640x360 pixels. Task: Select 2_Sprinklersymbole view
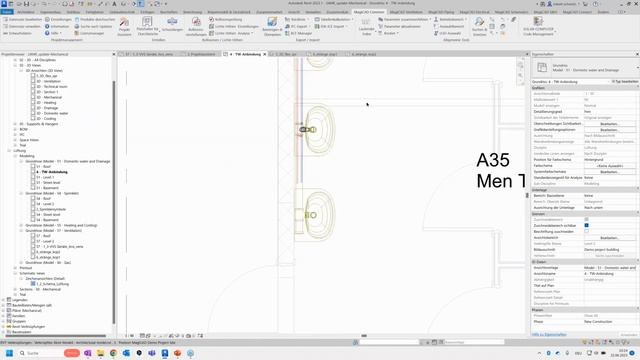tap(51, 209)
